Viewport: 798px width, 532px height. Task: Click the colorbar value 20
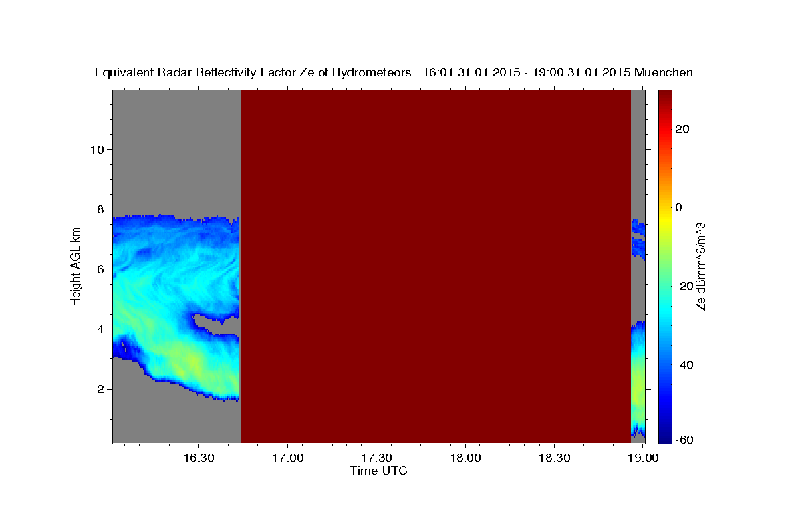(682, 129)
